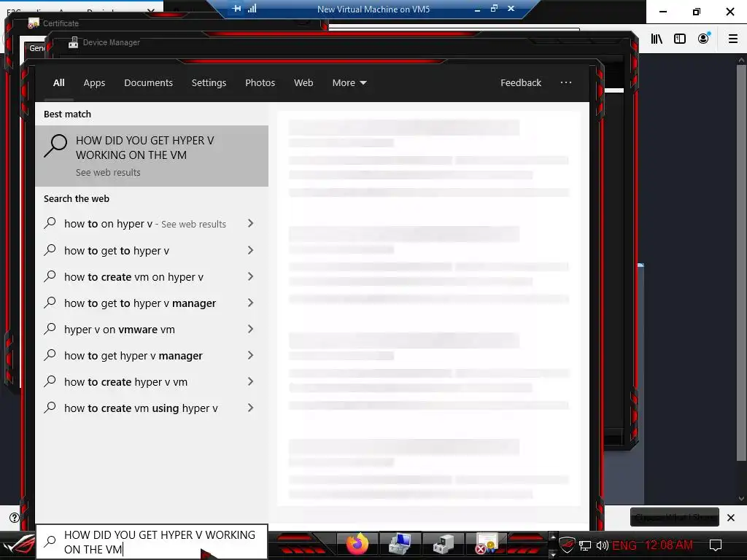Switch to the Documents search tab
Viewport: 747px width, 560px height.
pos(149,83)
